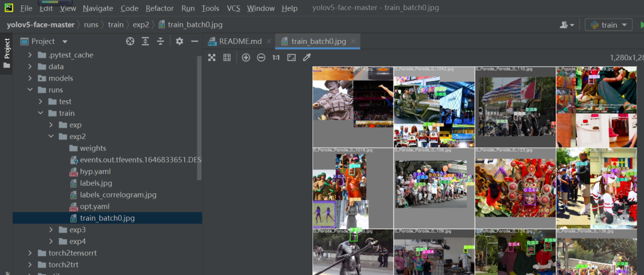Click the color picker eyedropper icon

tap(307, 57)
